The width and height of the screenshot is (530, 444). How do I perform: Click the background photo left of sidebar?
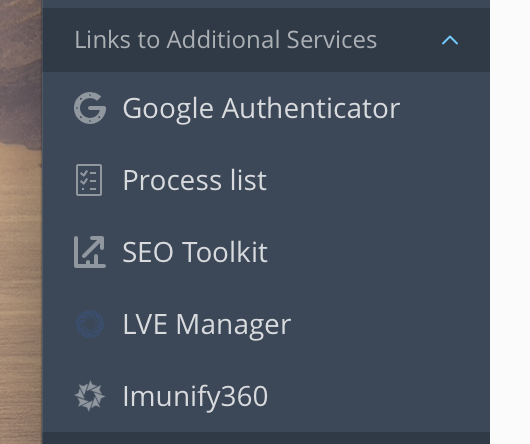pyautogui.click(x=21, y=222)
